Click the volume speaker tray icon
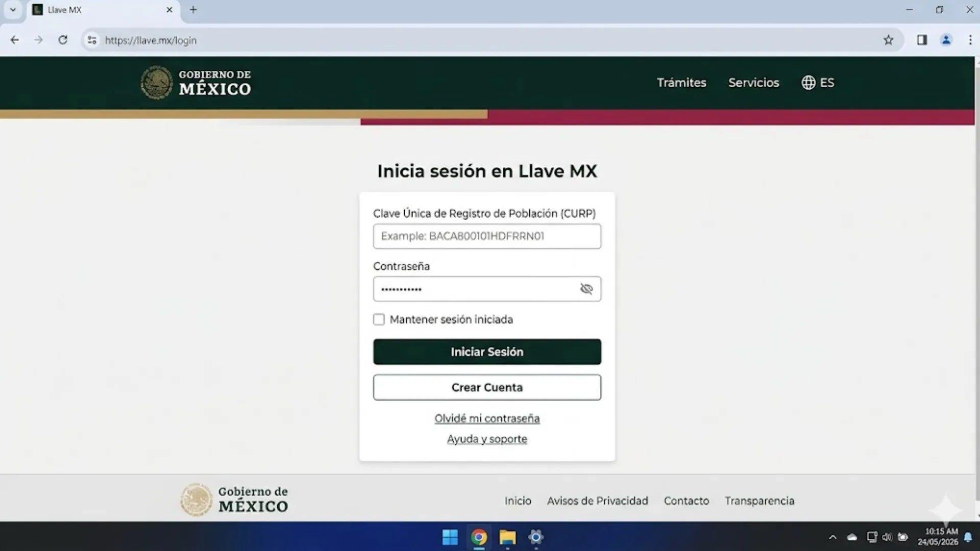 887,537
